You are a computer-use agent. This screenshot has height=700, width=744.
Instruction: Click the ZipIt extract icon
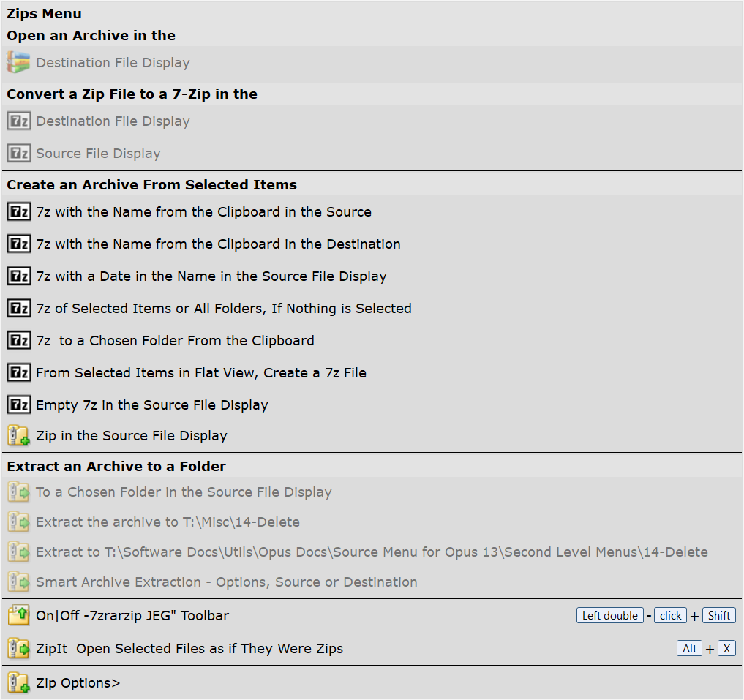click(18, 649)
